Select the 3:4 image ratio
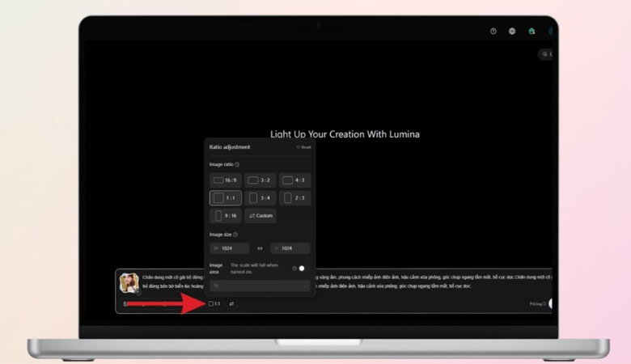 pos(260,198)
